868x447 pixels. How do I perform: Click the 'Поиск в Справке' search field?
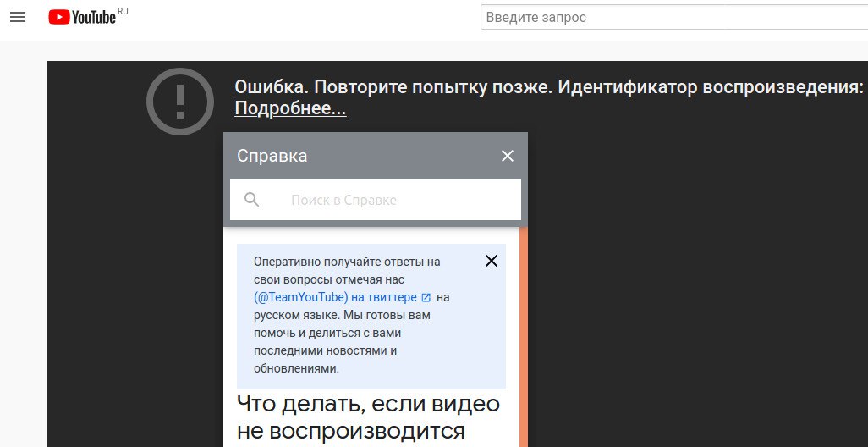click(376, 200)
